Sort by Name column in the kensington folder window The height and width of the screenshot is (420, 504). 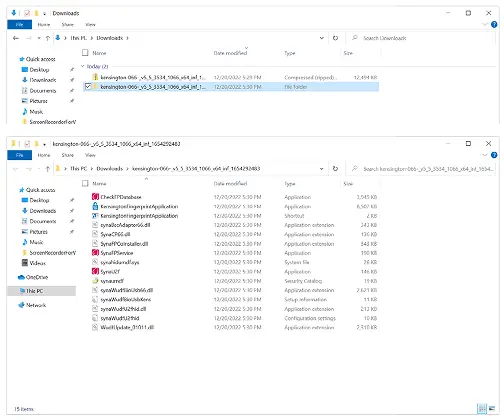pos(99,184)
